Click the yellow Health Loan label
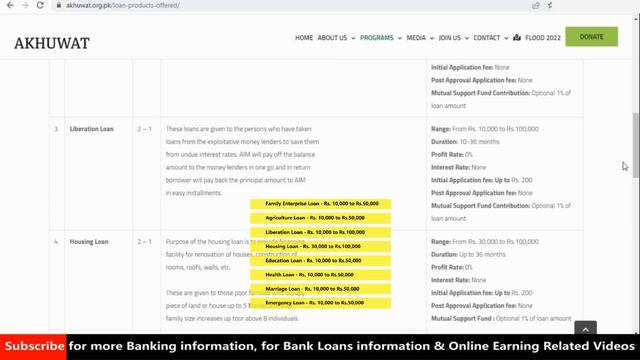Image resolution: width=640 pixels, height=360 pixels. pyautogui.click(x=320, y=275)
